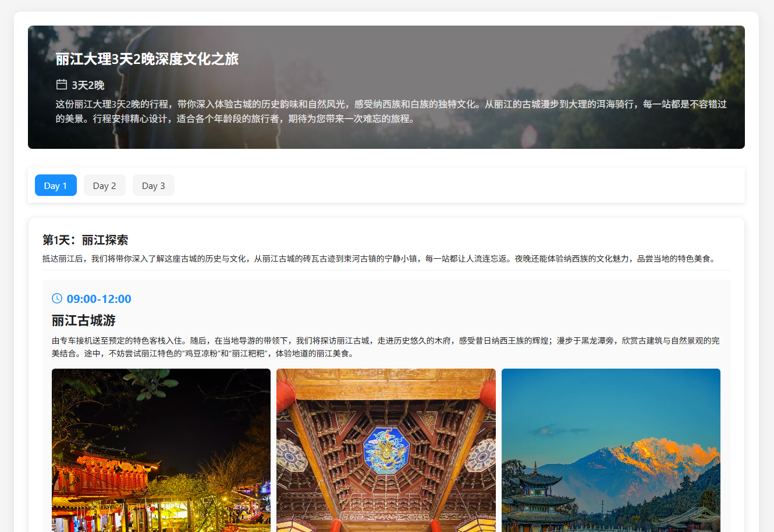The width and height of the screenshot is (774, 532).
Task: Click the clock icon before 09:00-12:00
Action: point(57,299)
